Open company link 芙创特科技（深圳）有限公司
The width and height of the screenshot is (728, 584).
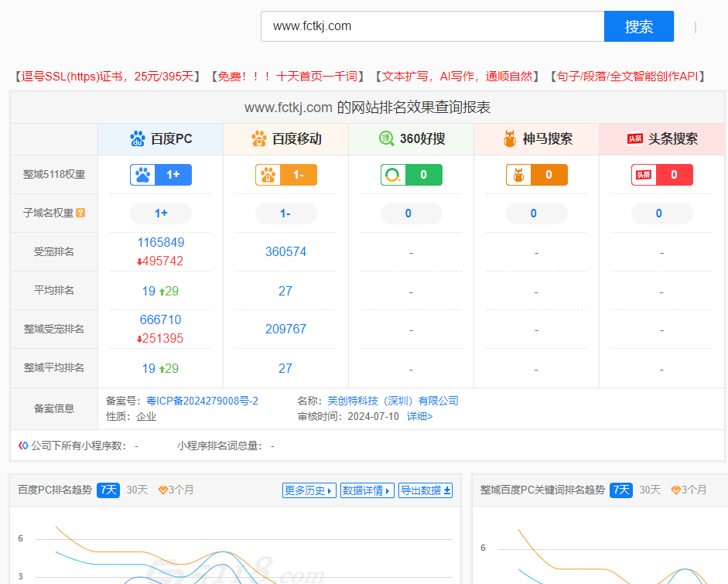click(393, 401)
